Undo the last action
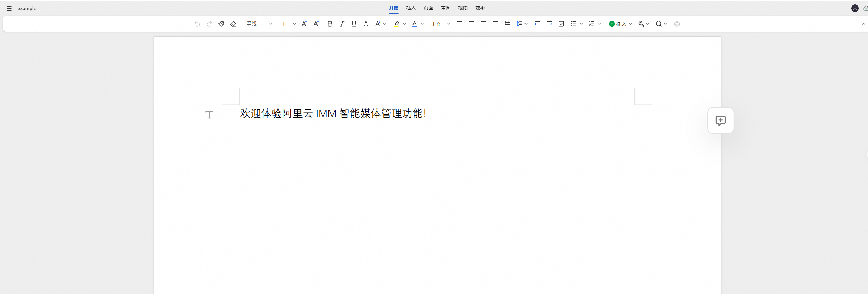868x294 pixels. pyautogui.click(x=197, y=24)
